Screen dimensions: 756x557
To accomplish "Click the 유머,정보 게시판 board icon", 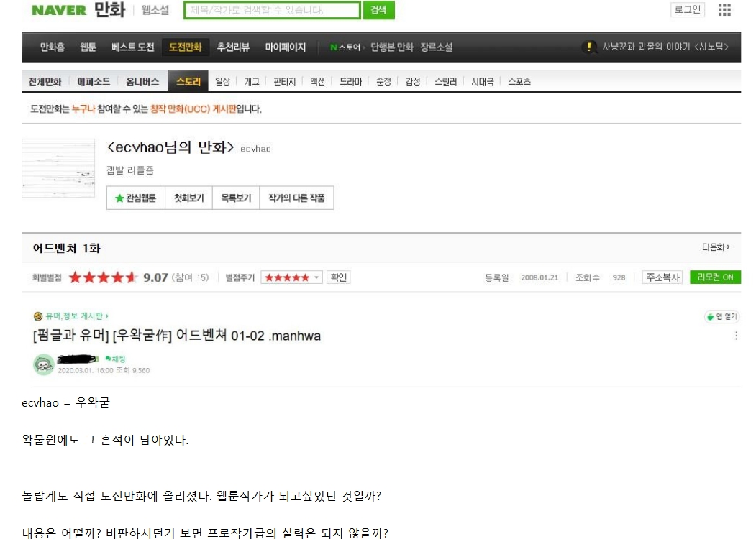I will (38, 316).
